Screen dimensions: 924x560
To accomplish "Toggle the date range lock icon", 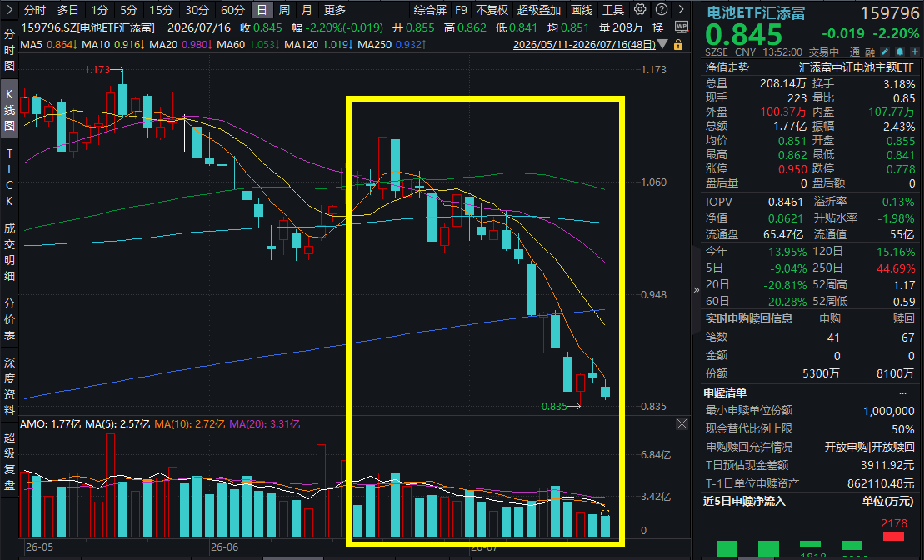I will 678,45.
